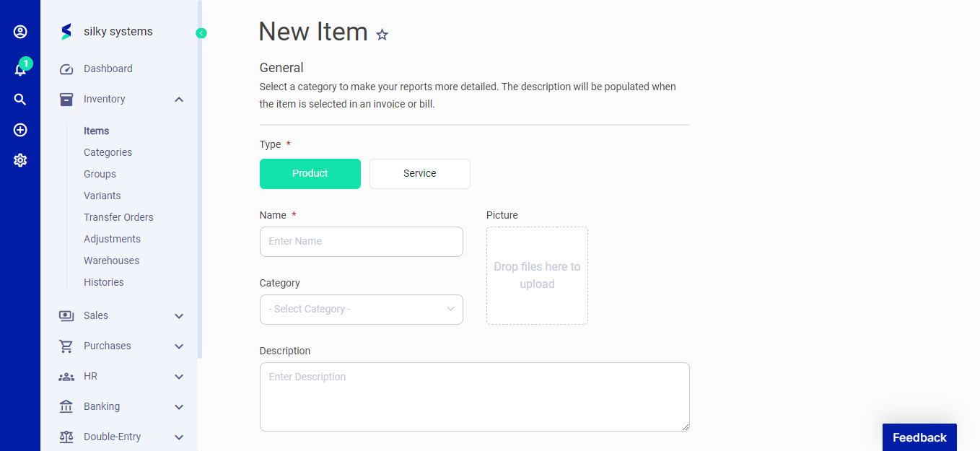Open Transfer Orders link

pos(118,217)
